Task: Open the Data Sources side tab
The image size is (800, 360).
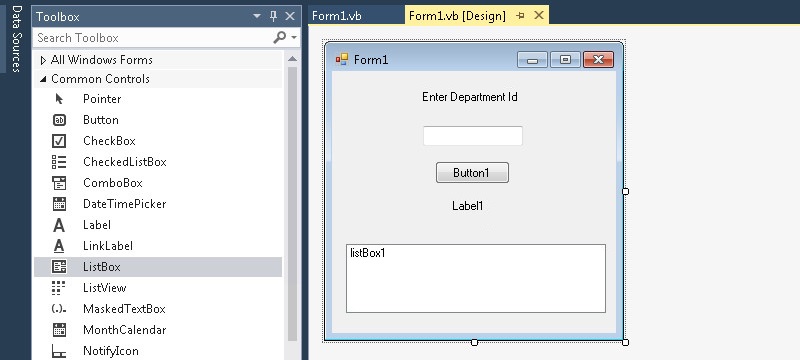Action: pyautogui.click(x=17, y=39)
